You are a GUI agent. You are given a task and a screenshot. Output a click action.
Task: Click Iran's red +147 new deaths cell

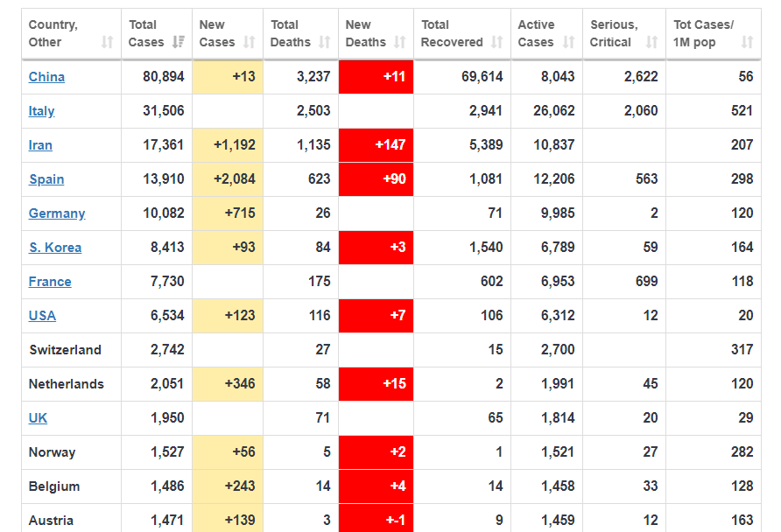(376, 145)
